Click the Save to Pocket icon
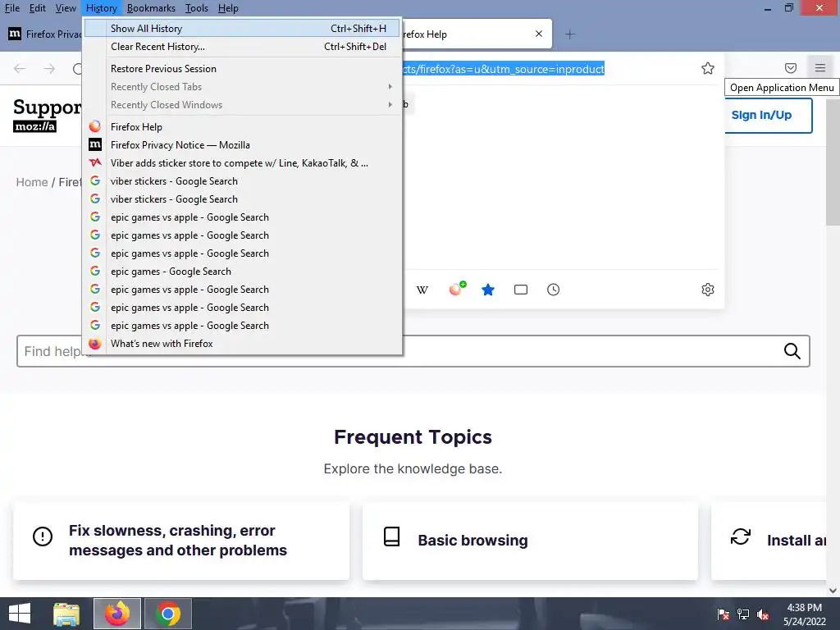Image resolution: width=840 pixels, height=630 pixels. [790, 68]
